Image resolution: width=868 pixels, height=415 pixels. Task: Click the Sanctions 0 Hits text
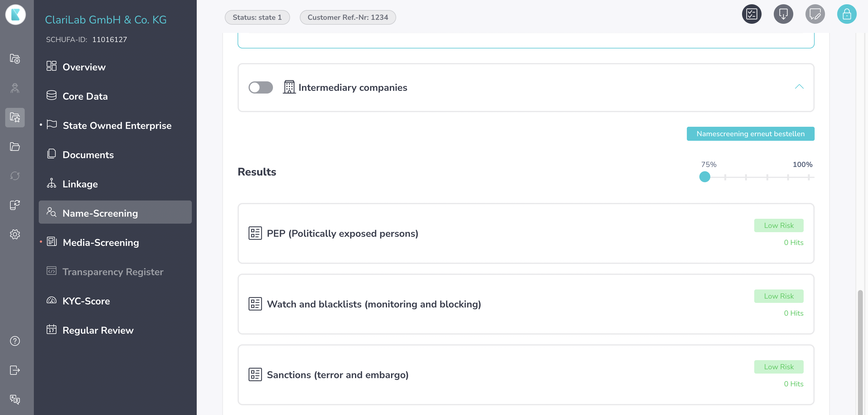coord(794,384)
